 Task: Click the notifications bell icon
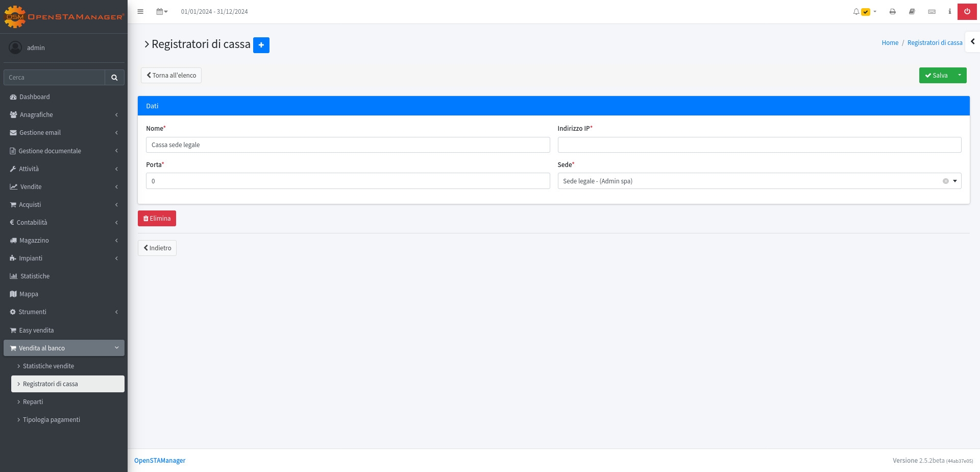856,12
